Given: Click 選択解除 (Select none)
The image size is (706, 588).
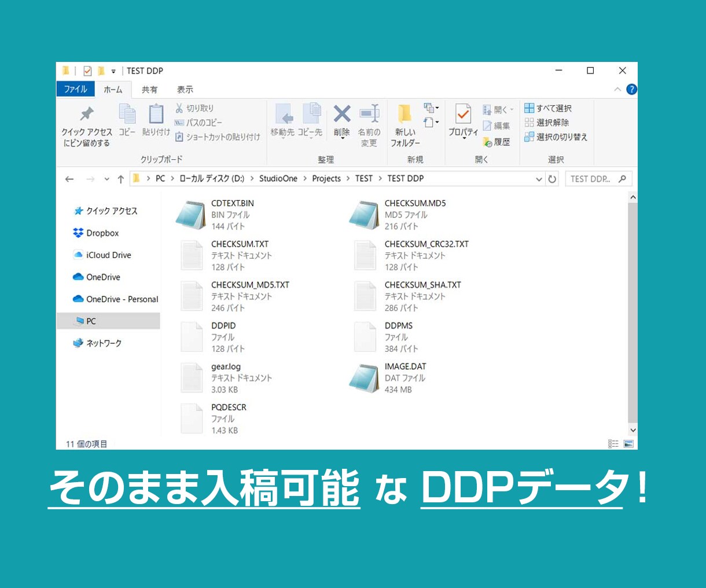Looking at the screenshot, I should [x=547, y=123].
